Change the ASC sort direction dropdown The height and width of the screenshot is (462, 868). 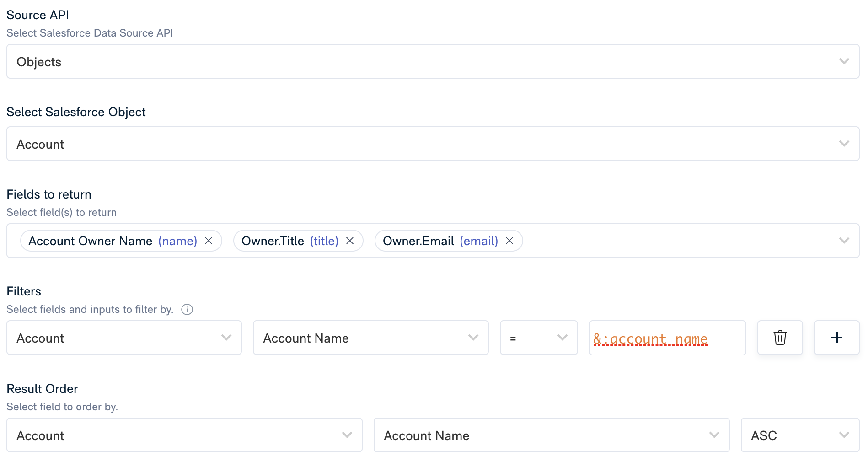point(799,435)
